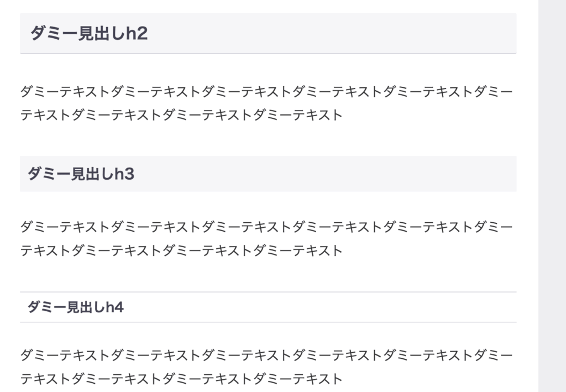Click the bottom border line under h4 heading
Viewport: 566px width, 392px height.
(268, 322)
